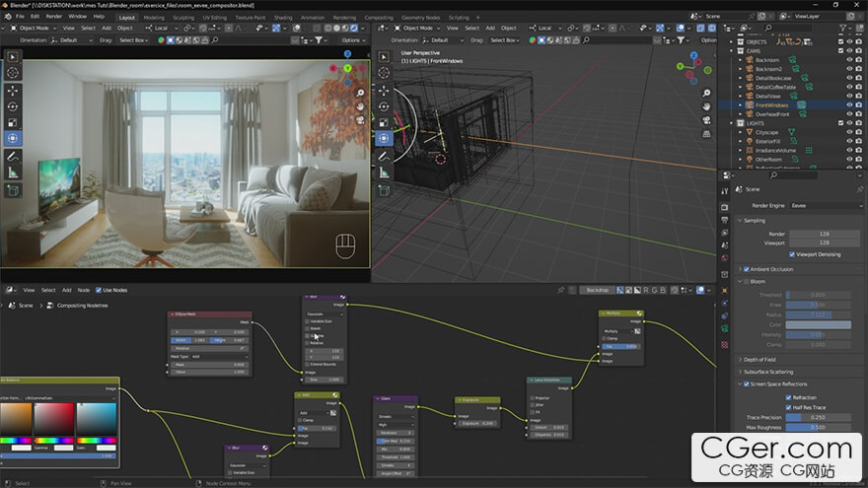Open the View Layer properties tab

tap(725, 233)
